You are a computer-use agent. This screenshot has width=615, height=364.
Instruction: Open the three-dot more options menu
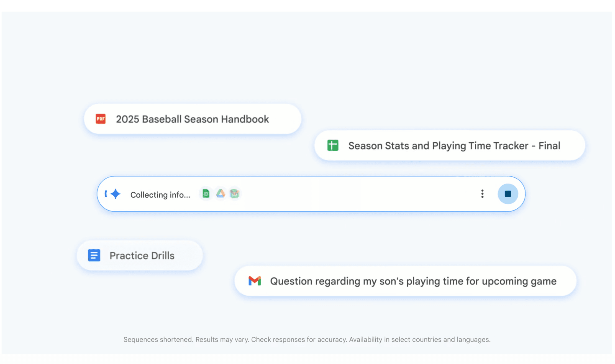482,194
